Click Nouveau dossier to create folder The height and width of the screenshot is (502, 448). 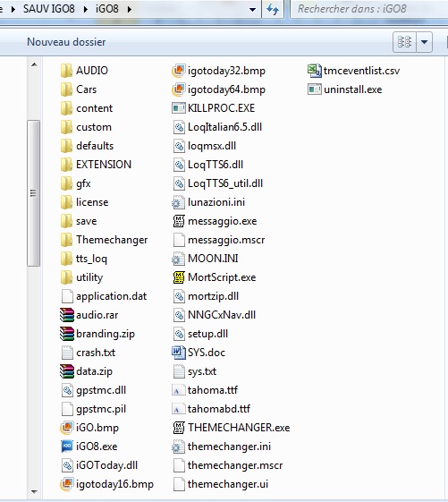[x=66, y=42]
